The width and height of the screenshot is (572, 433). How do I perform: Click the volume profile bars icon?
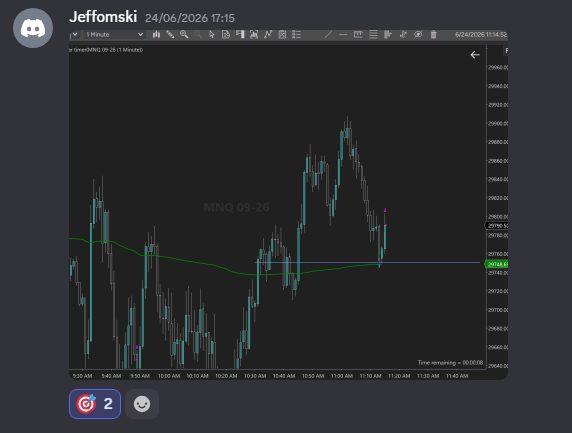[x=388, y=34]
